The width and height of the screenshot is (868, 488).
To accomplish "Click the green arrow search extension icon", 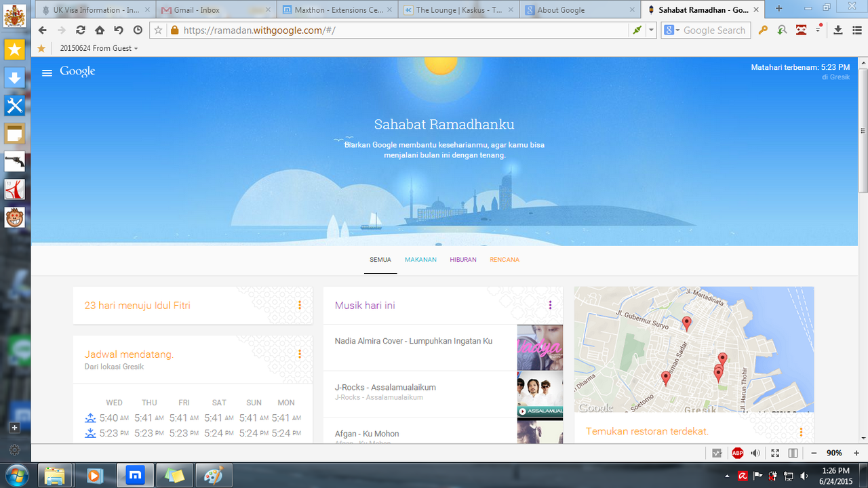I will [x=782, y=30].
